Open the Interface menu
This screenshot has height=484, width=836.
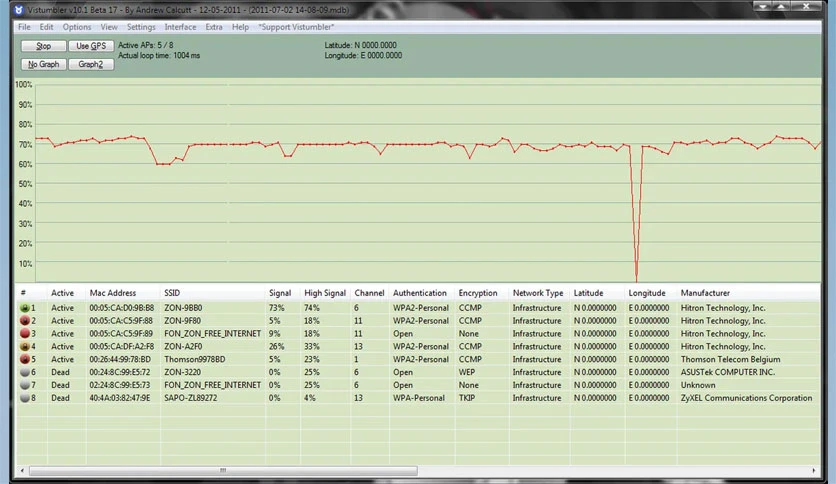pyautogui.click(x=180, y=27)
